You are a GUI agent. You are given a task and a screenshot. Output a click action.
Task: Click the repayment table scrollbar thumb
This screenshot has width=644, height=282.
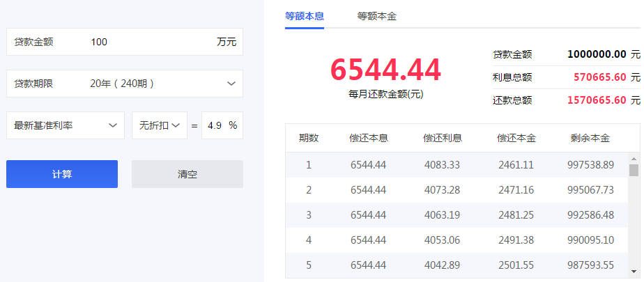[634, 171]
